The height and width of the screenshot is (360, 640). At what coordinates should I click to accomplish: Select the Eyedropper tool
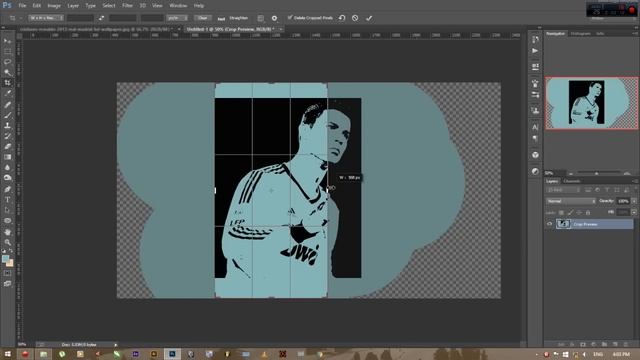(7, 93)
